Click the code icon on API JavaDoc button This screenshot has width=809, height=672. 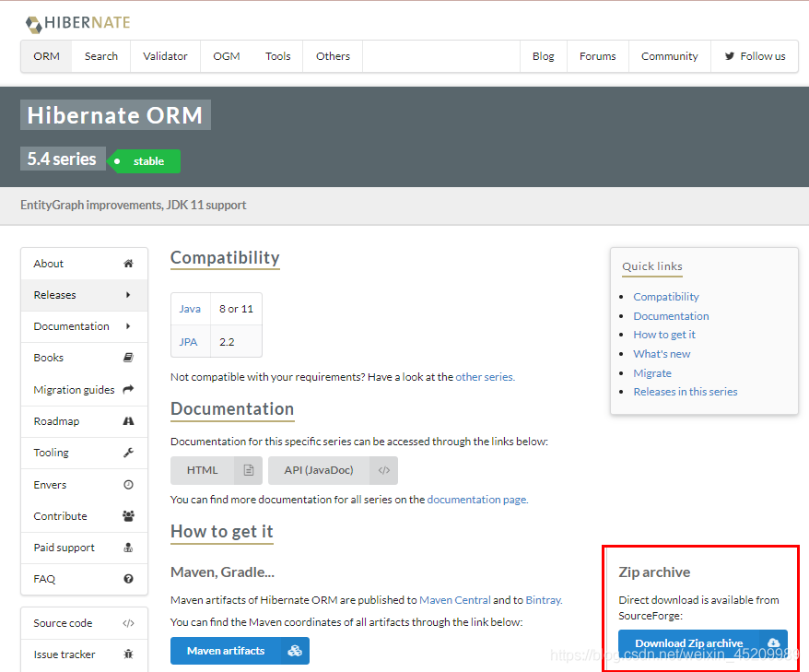tap(384, 470)
